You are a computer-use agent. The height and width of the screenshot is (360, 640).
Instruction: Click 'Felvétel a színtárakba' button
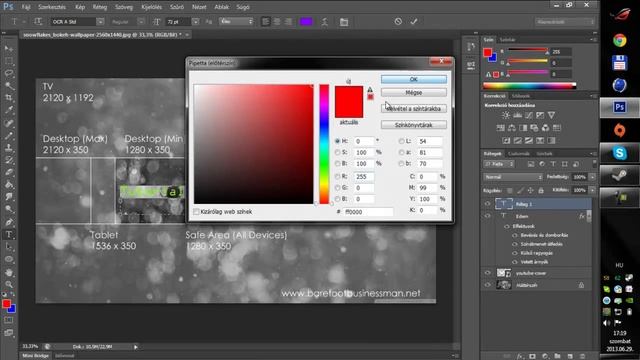coord(413,109)
